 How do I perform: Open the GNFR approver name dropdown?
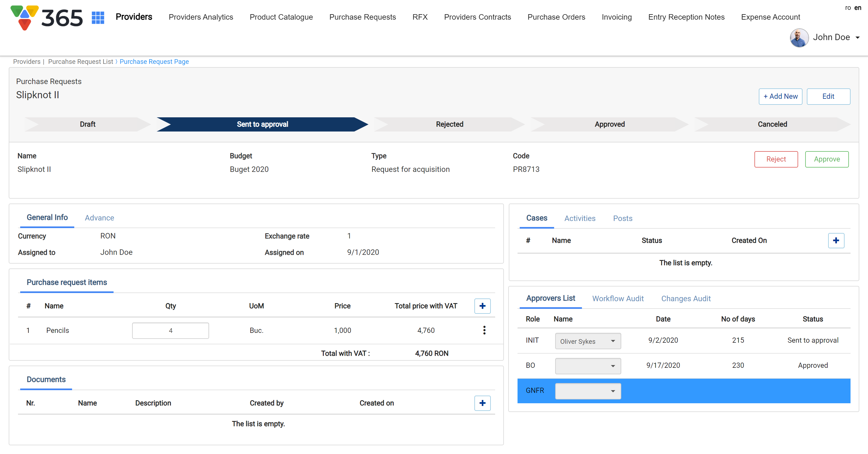(x=588, y=391)
